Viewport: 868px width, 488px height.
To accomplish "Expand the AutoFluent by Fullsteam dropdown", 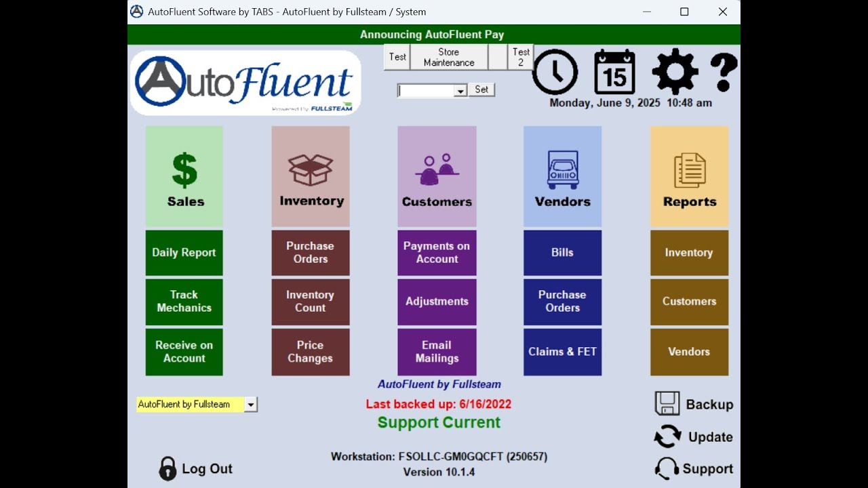I will [x=251, y=405].
